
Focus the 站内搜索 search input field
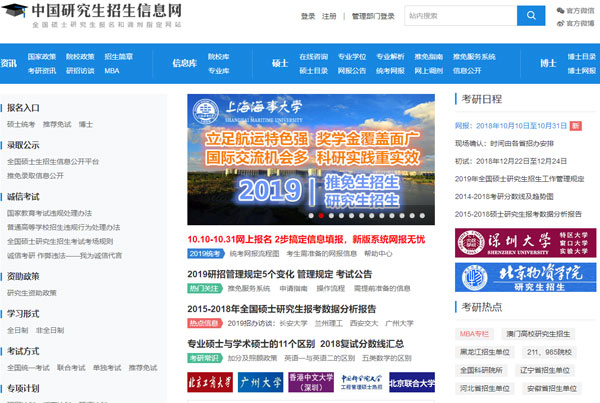(461, 16)
